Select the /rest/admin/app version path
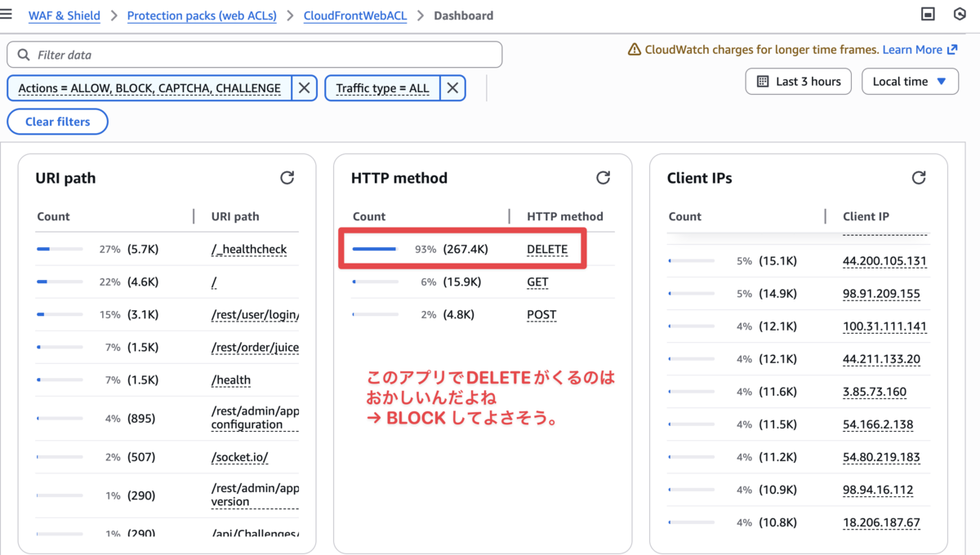This screenshot has height=555, width=980. coord(255,495)
